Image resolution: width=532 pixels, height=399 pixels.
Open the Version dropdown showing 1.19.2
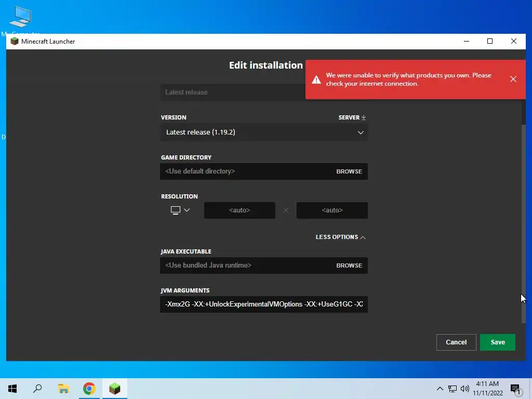pyautogui.click(x=264, y=132)
